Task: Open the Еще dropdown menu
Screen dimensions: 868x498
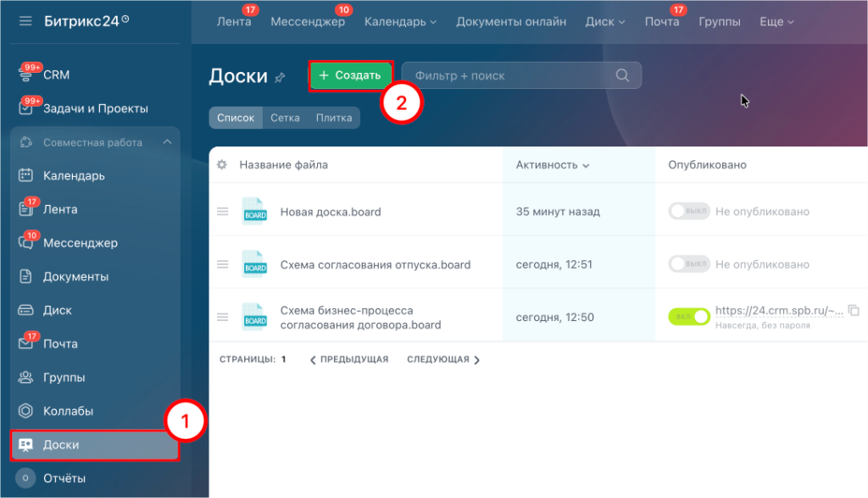Action: (x=776, y=21)
